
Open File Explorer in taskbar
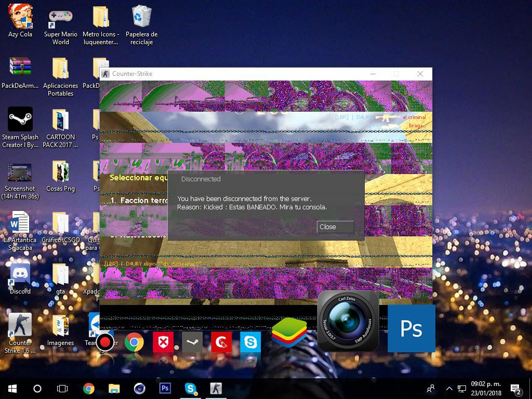click(114, 389)
